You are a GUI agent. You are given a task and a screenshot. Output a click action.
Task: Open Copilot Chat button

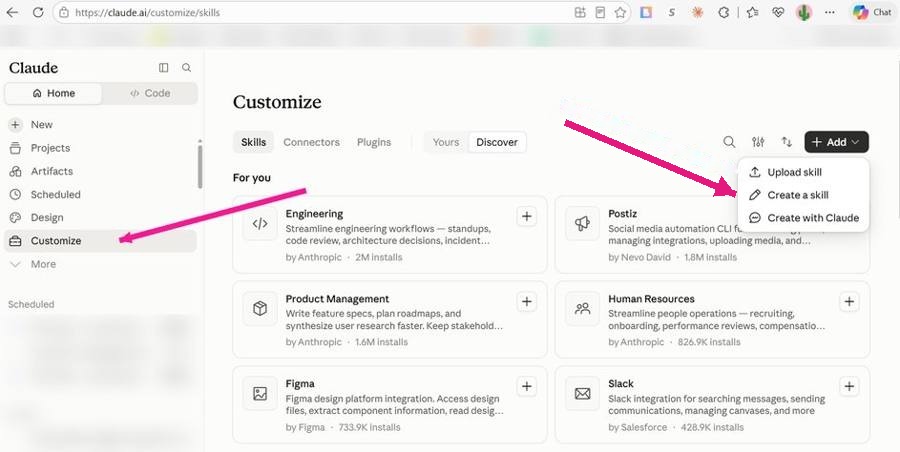click(871, 12)
